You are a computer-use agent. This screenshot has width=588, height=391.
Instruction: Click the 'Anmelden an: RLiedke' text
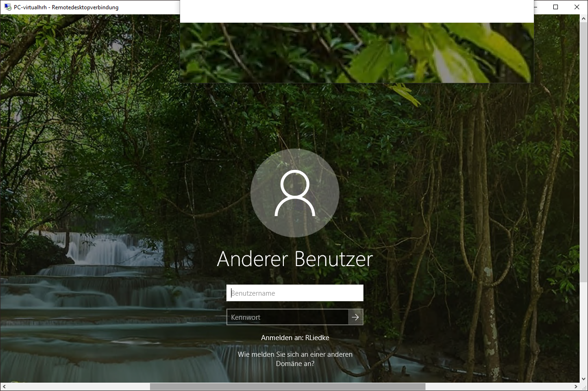pyautogui.click(x=295, y=338)
